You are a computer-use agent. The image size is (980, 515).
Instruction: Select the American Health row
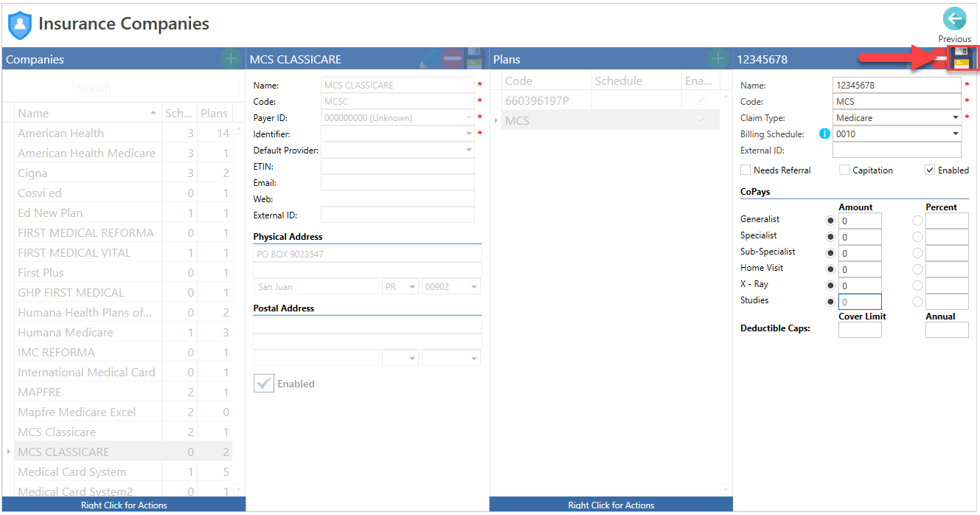[123, 134]
